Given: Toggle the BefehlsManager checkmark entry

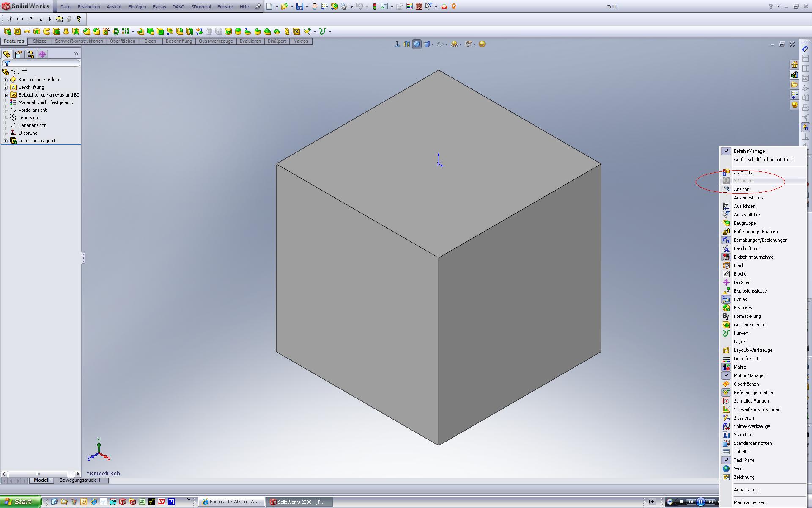Looking at the screenshot, I should pos(749,151).
